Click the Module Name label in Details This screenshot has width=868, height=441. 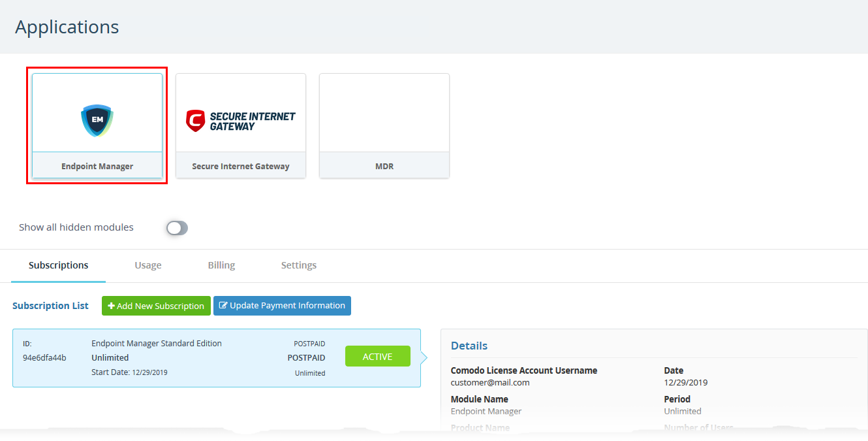(480, 399)
